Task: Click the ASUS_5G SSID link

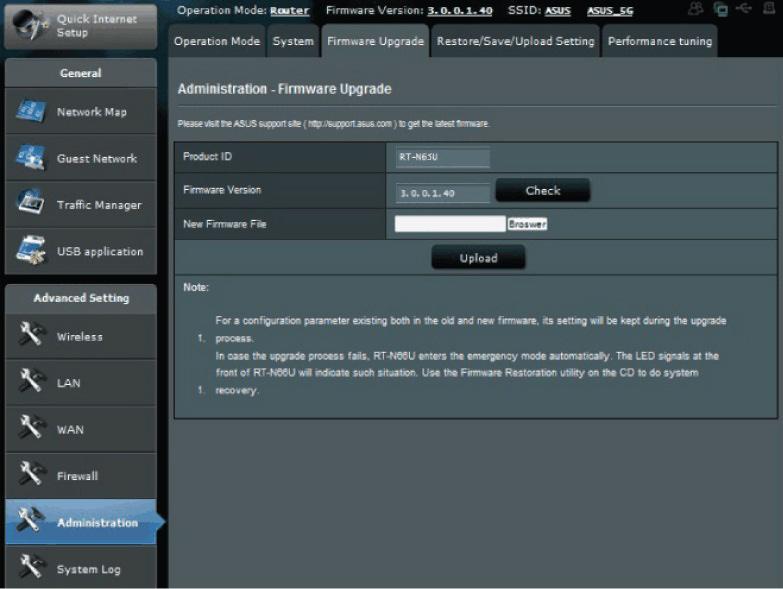Action: tap(610, 10)
